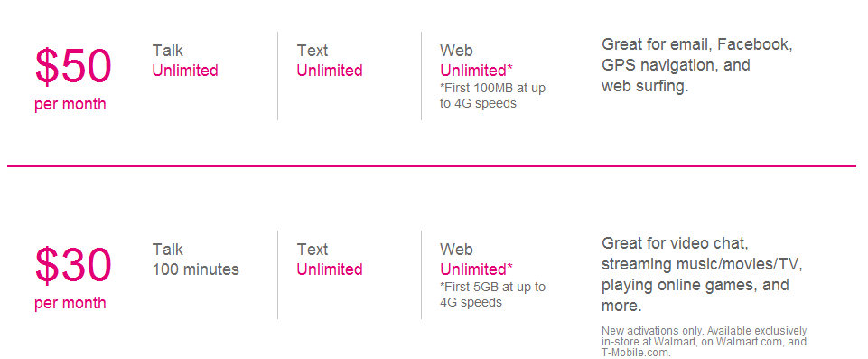Image resolution: width=868 pixels, height=359 pixels.
Task: Click Talk heading in the $30 plan
Action: (168, 250)
